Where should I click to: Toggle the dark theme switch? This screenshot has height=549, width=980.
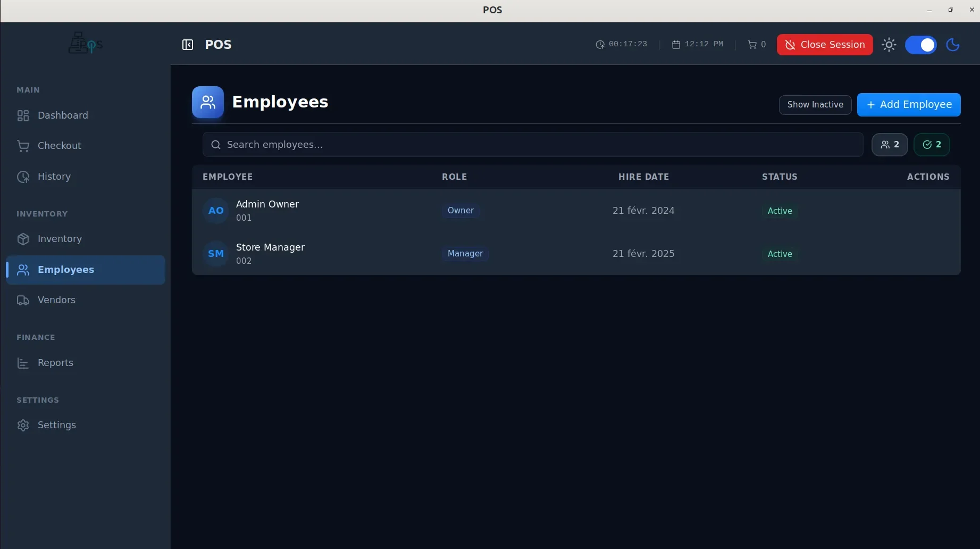pos(921,45)
